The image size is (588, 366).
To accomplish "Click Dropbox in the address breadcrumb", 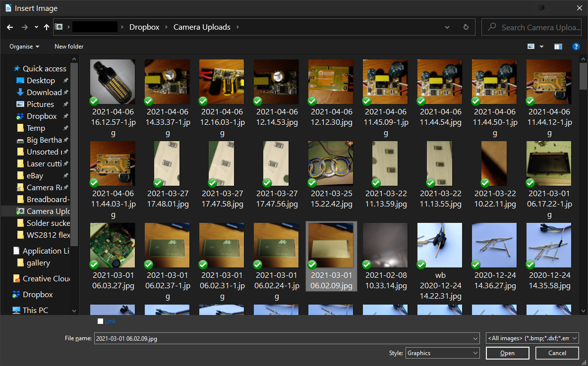I will tap(144, 27).
